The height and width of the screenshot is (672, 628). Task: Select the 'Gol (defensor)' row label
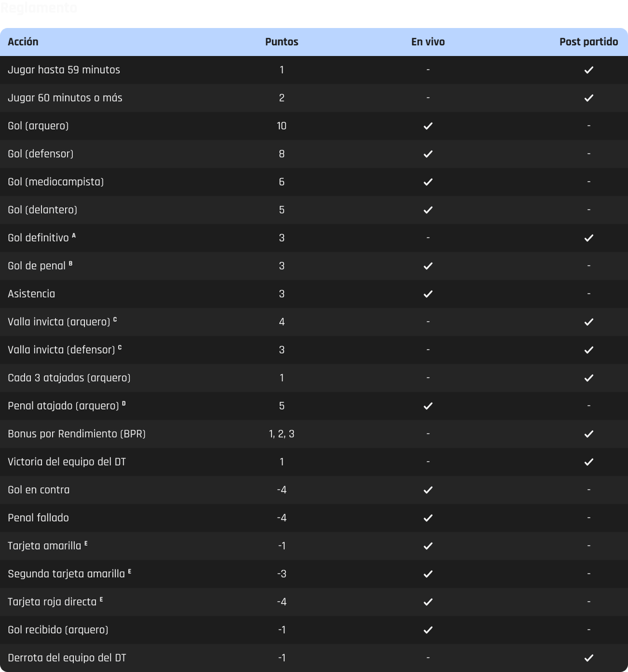click(40, 154)
